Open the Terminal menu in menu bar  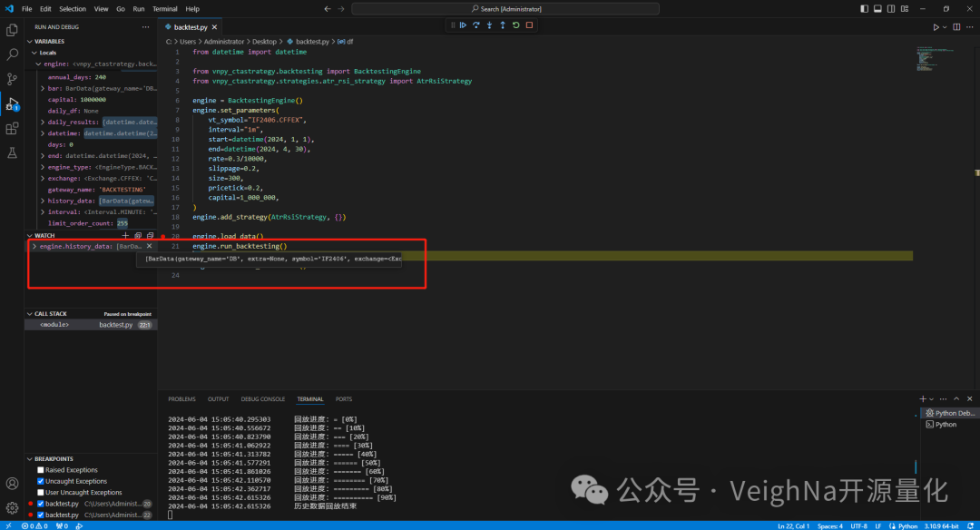click(x=165, y=8)
